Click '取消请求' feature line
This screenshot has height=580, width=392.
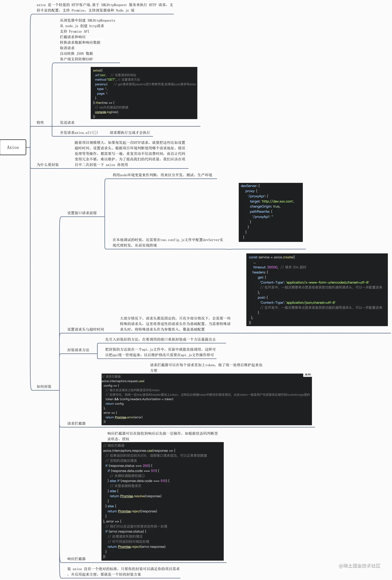[67, 48]
